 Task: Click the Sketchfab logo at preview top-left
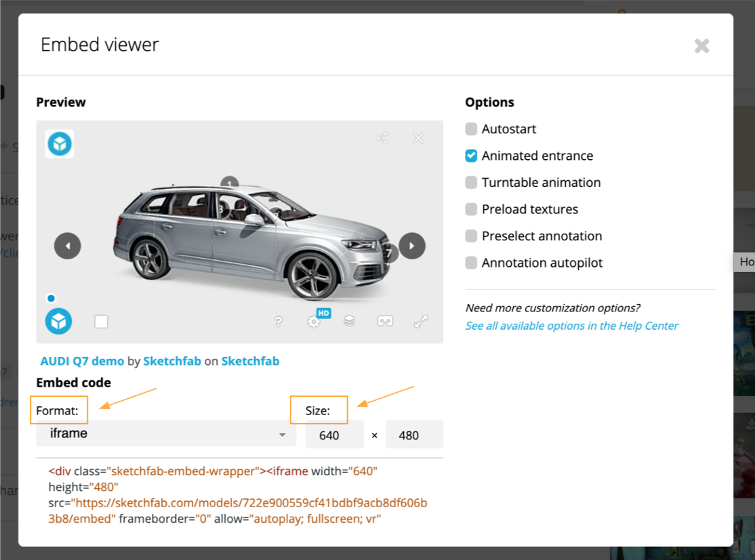click(x=60, y=144)
